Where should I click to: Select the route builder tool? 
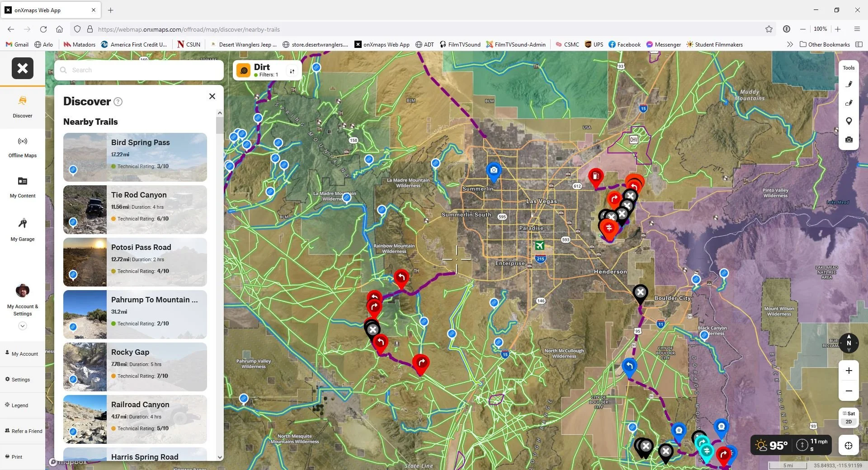[849, 103]
